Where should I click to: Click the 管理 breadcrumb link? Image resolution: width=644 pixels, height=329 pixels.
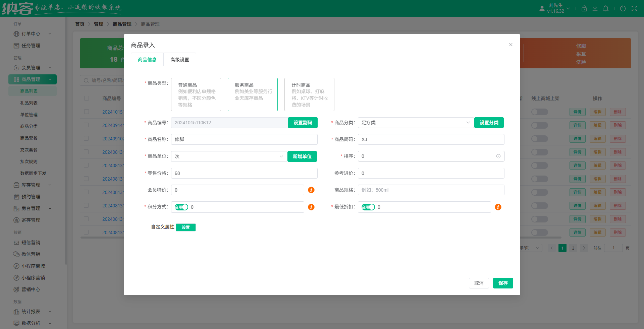point(99,24)
